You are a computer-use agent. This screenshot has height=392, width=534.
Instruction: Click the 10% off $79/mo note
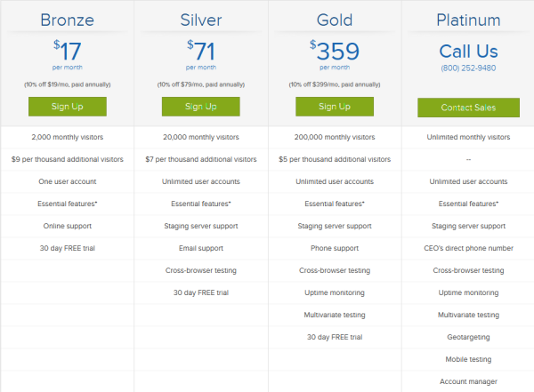[201, 84]
